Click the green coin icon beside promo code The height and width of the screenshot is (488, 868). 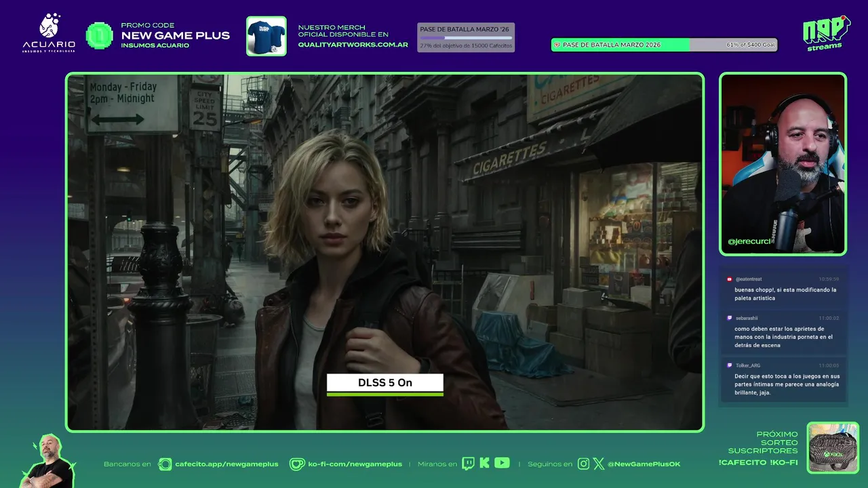pos(100,35)
